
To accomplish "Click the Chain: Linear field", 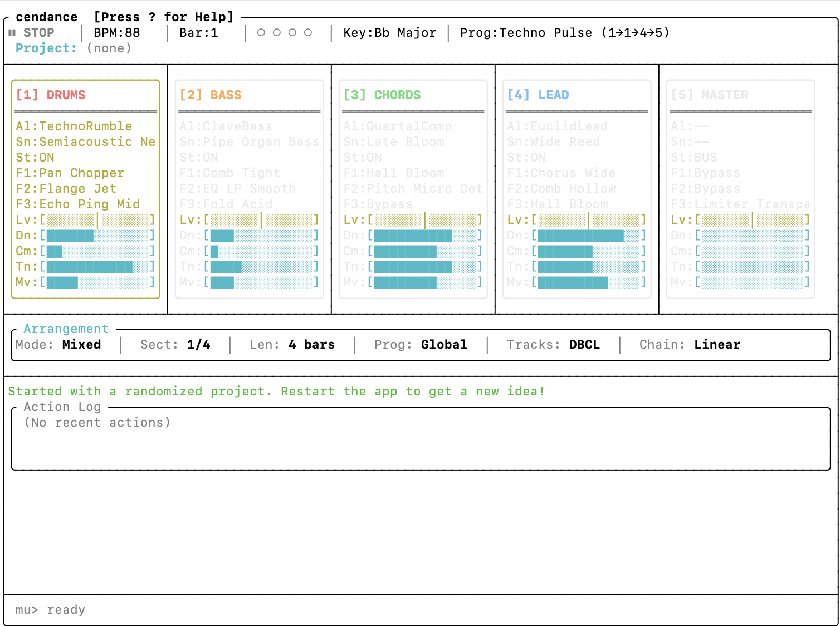I will [x=690, y=345].
